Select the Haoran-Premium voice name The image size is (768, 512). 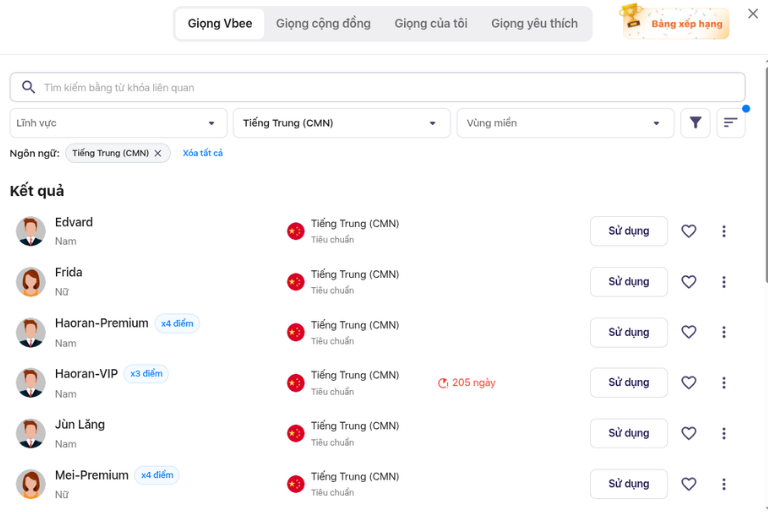click(x=101, y=323)
